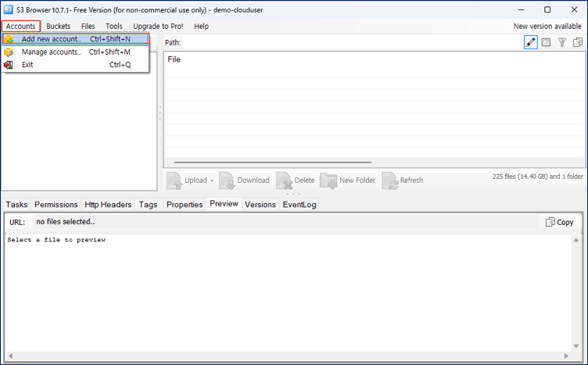Click the window view icon next to the pencil

point(547,42)
